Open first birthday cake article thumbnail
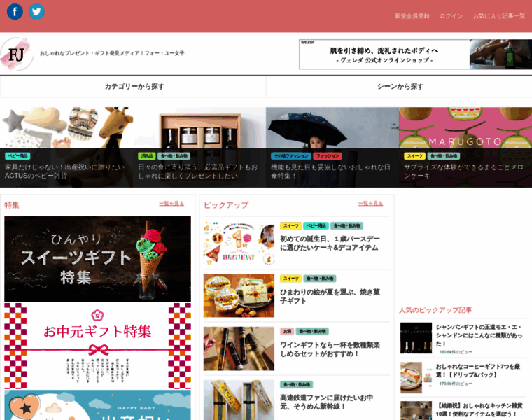Image resolution: width=532 pixels, height=420 pixels. click(239, 243)
